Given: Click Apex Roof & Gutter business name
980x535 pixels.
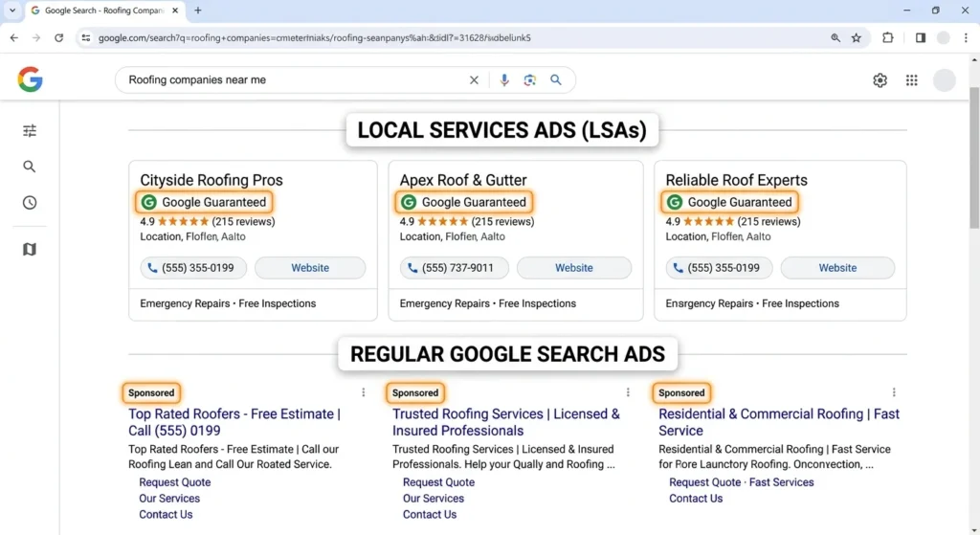Looking at the screenshot, I should pyautogui.click(x=463, y=180).
